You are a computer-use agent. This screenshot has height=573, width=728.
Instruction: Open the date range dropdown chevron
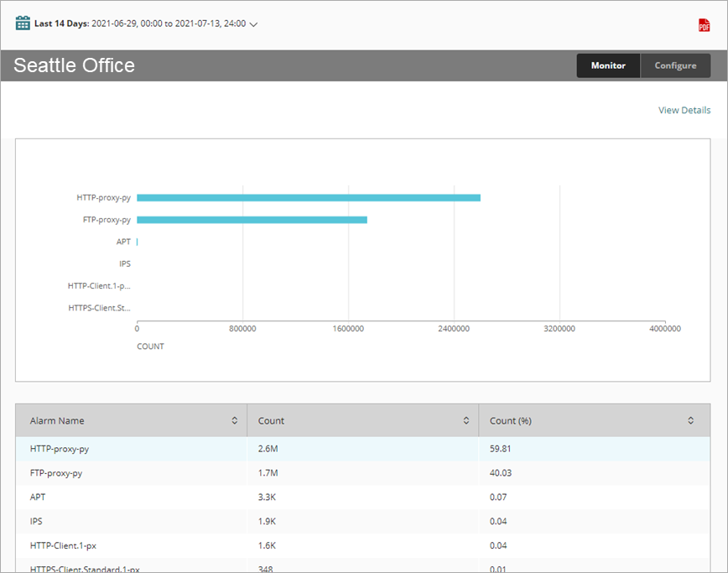(x=253, y=24)
